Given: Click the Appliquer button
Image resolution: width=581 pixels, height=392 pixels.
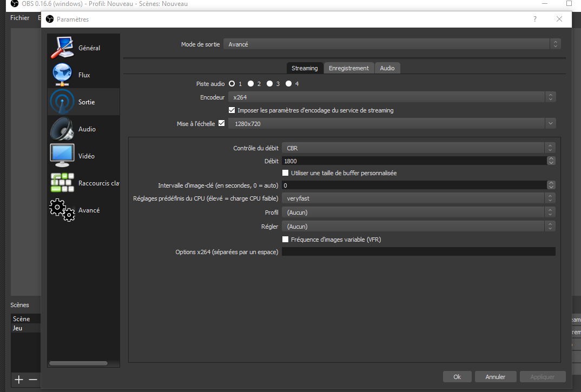Looking at the screenshot, I should (543, 377).
